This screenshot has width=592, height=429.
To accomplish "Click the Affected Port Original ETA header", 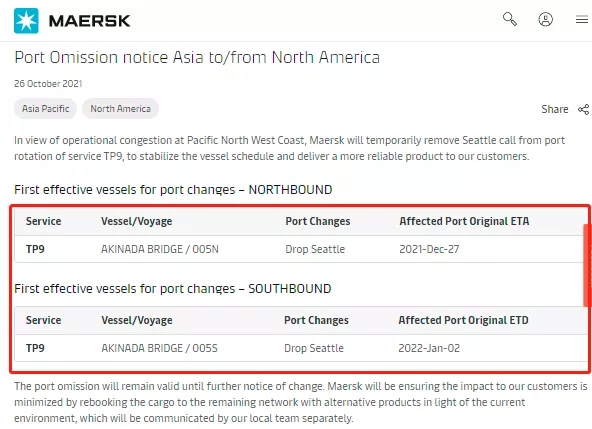I will point(464,221).
